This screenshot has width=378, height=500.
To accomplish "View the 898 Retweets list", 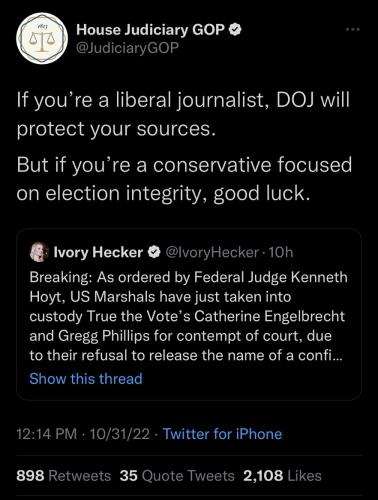I will click(63, 476).
